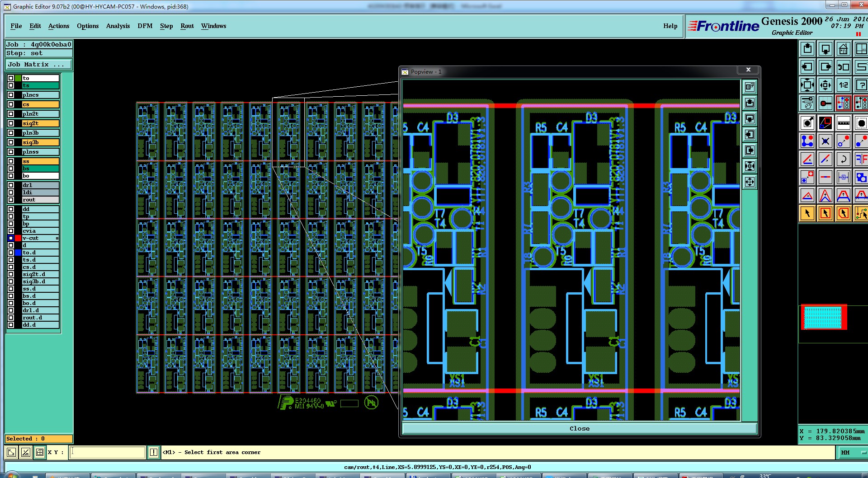Open the File menu
This screenshot has height=478, width=868.
(x=16, y=26)
